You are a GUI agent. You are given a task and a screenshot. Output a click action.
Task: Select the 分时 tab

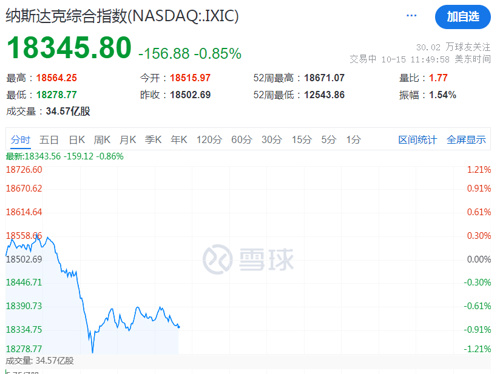coord(20,140)
